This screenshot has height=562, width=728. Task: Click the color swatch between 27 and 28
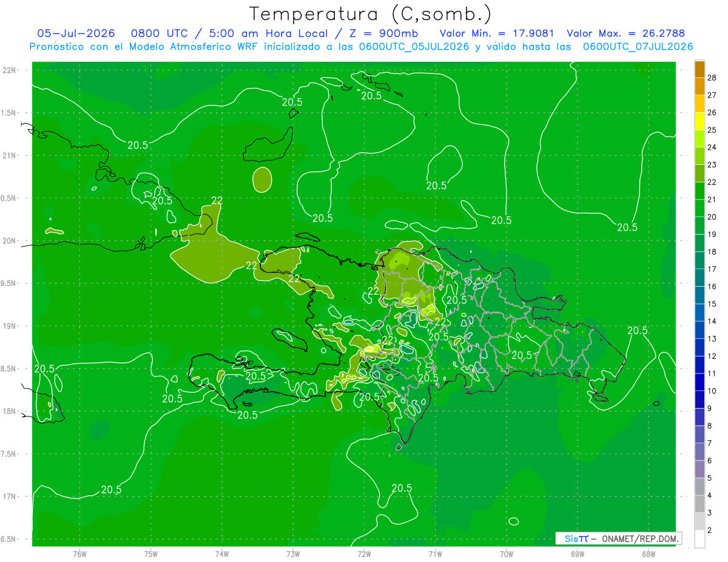click(699, 86)
